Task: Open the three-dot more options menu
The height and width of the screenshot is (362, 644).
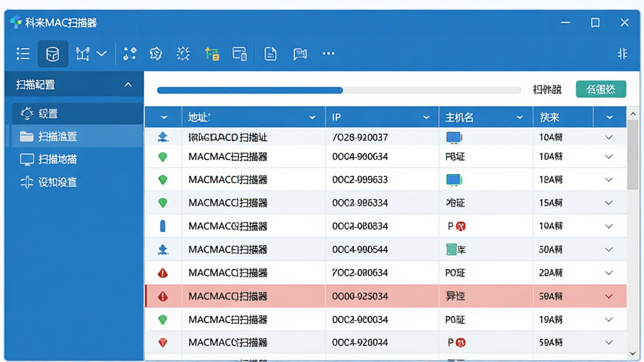Action: 328,53
